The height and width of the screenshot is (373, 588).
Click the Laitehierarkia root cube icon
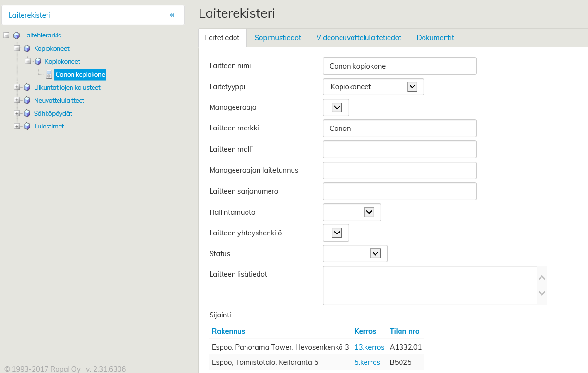click(x=17, y=35)
